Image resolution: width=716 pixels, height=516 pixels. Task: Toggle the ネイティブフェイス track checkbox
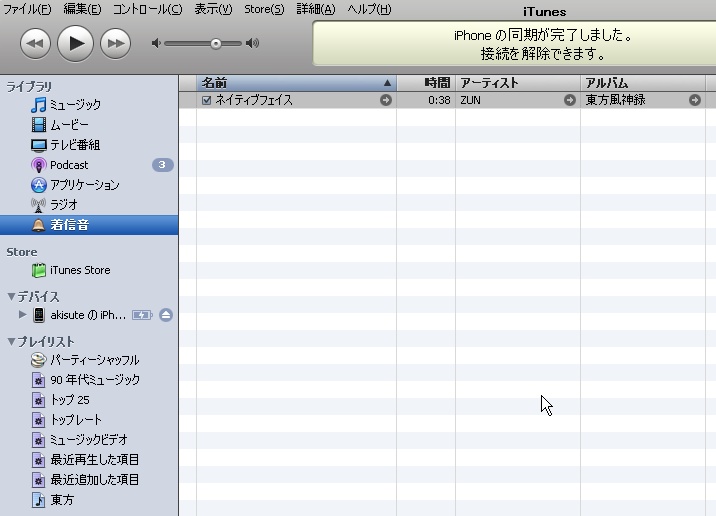[x=206, y=100]
